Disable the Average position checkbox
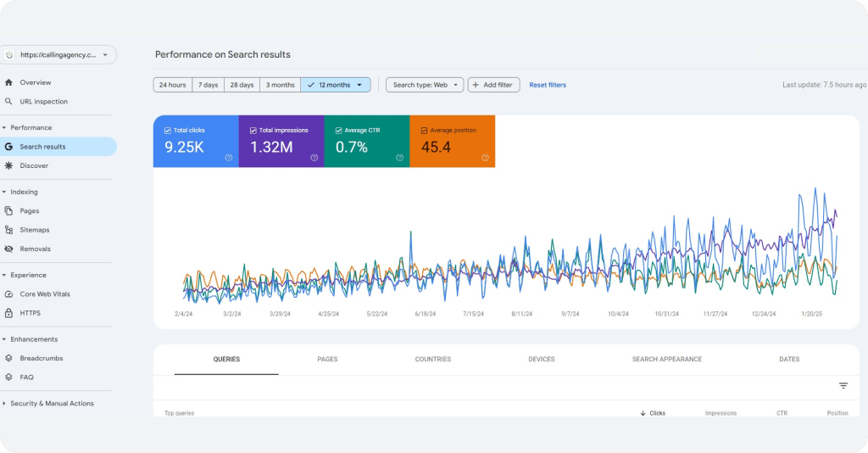This screenshot has height=453, width=868. [x=425, y=131]
